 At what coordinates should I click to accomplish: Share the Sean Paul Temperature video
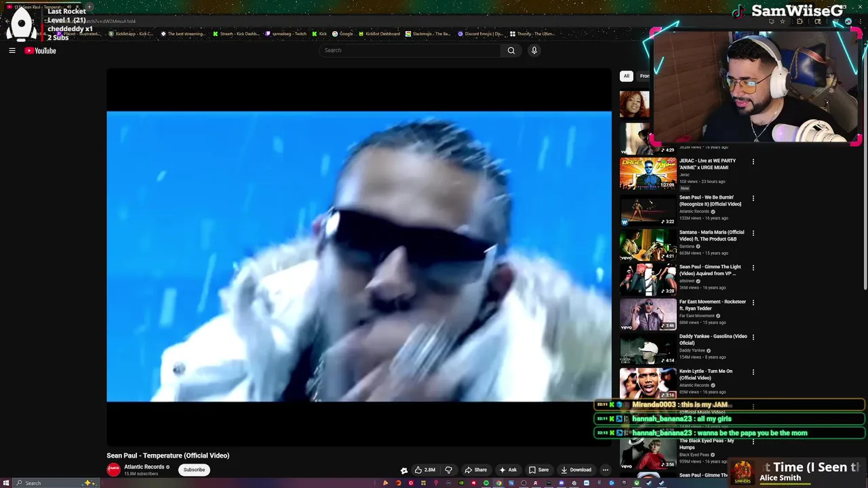(476, 470)
